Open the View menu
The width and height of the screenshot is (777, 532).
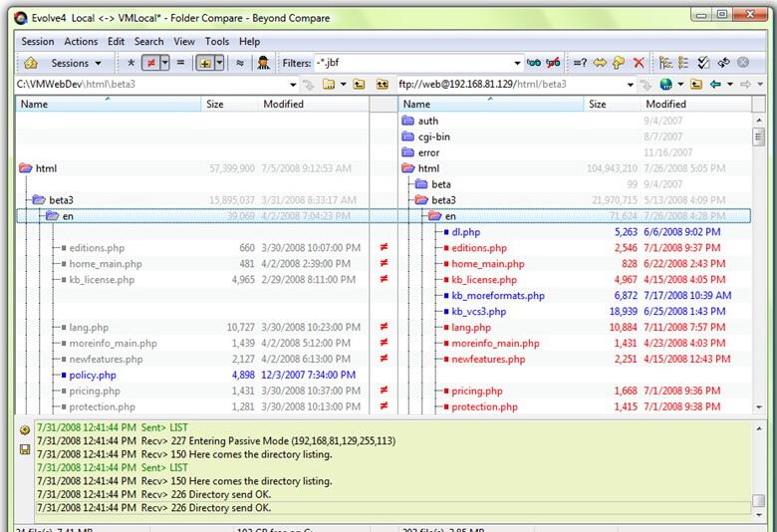click(x=184, y=42)
